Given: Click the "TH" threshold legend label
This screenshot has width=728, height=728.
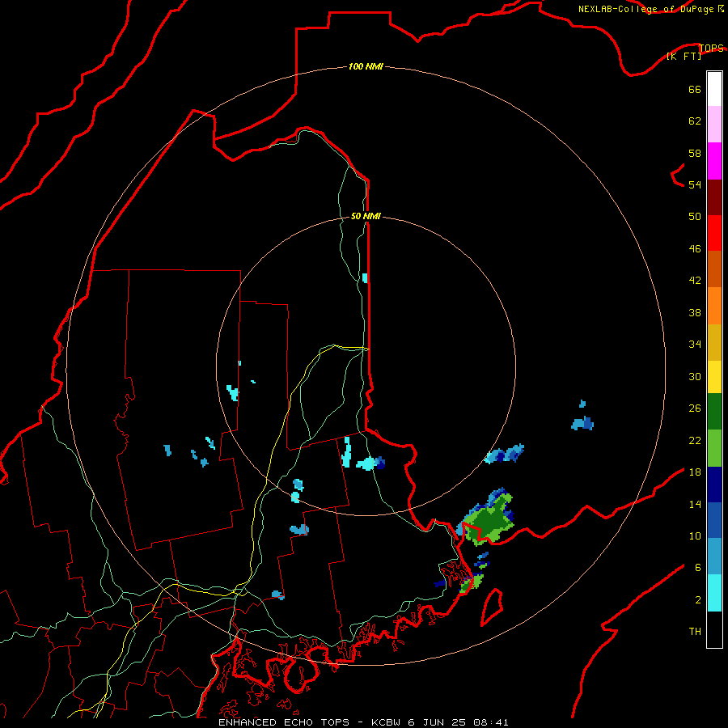Looking at the screenshot, I should (695, 632).
